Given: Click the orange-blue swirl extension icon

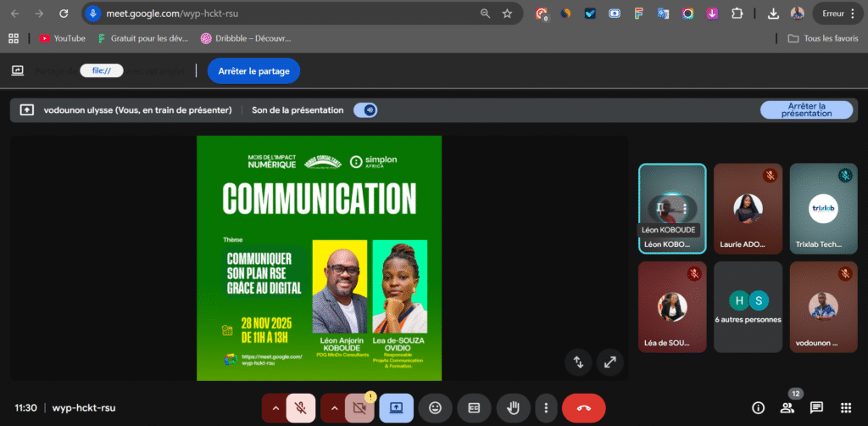Looking at the screenshot, I should 565,14.
